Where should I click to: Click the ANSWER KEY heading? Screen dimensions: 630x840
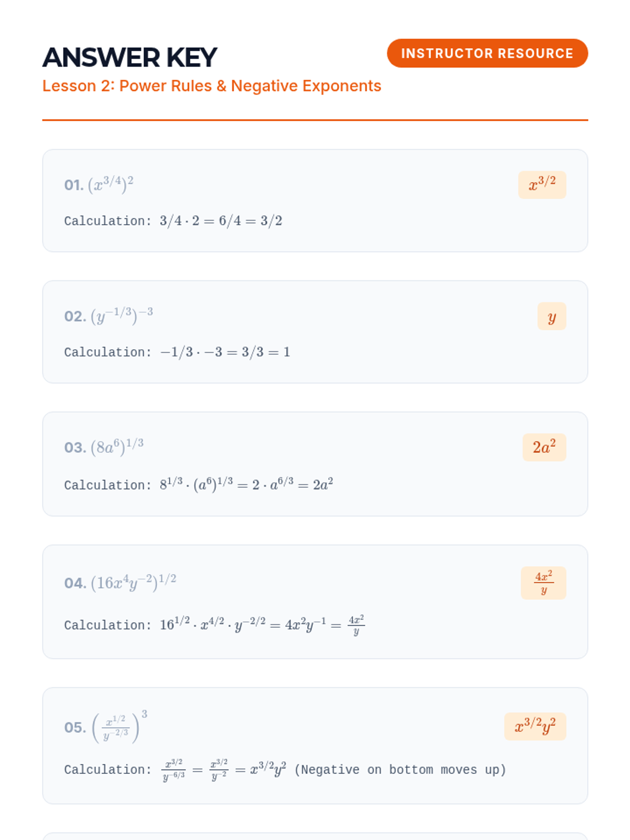[x=130, y=57]
